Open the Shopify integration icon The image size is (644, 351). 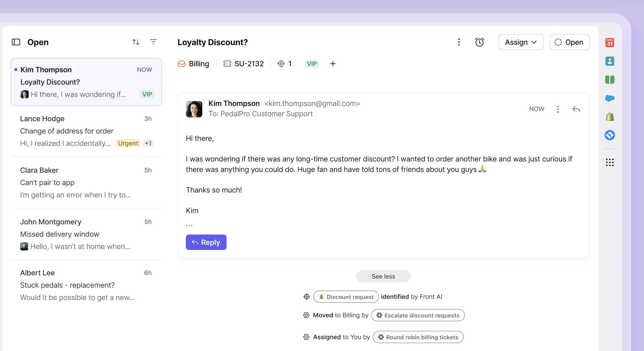point(610,117)
